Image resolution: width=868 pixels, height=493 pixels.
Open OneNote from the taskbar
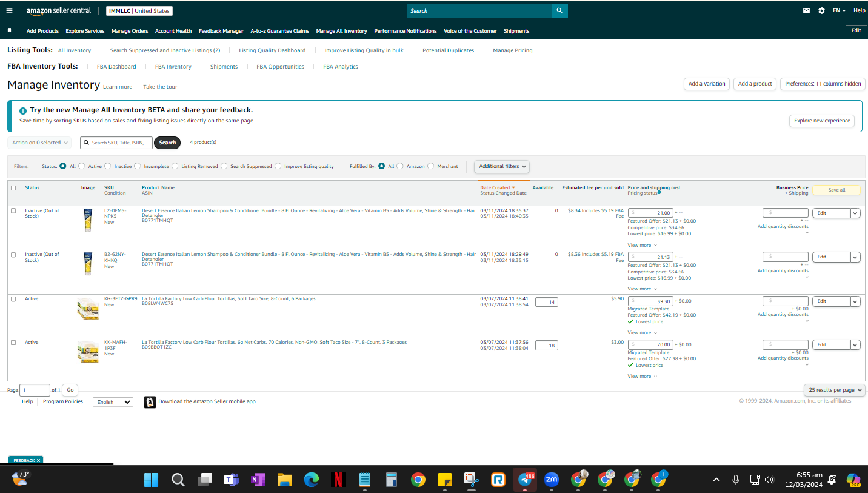[258, 480]
